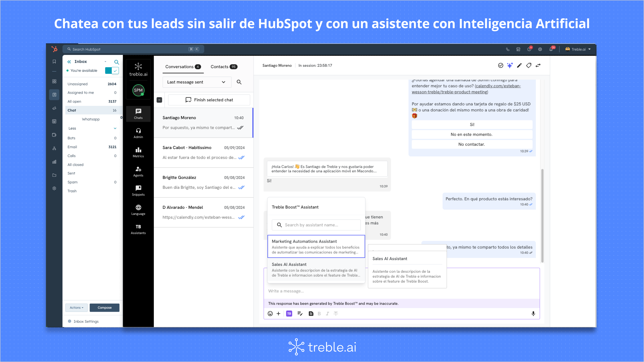Click the Search by assistant name field
The image size is (644, 362).
tap(316, 225)
